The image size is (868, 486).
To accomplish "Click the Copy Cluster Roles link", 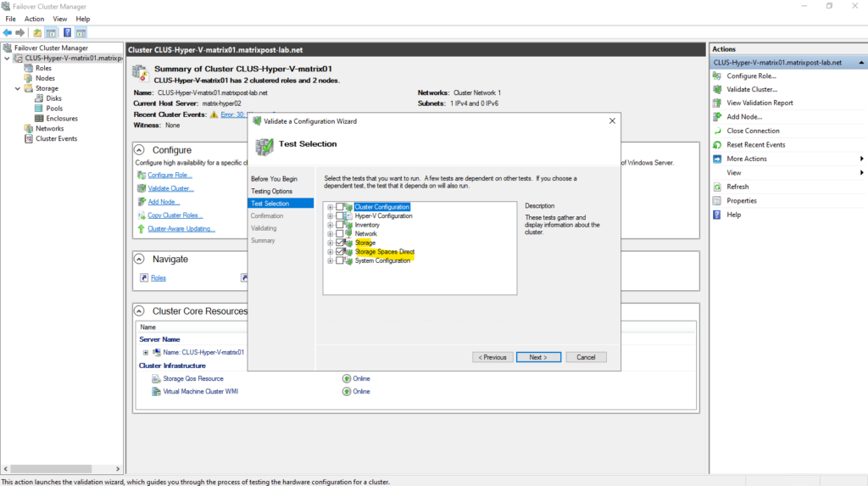I will click(175, 215).
